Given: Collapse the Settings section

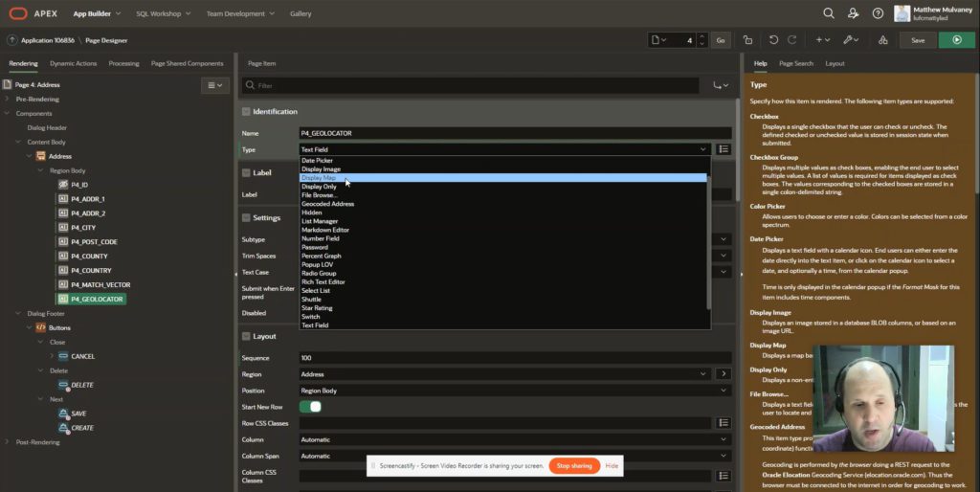Looking at the screenshot, I should 246,217.
